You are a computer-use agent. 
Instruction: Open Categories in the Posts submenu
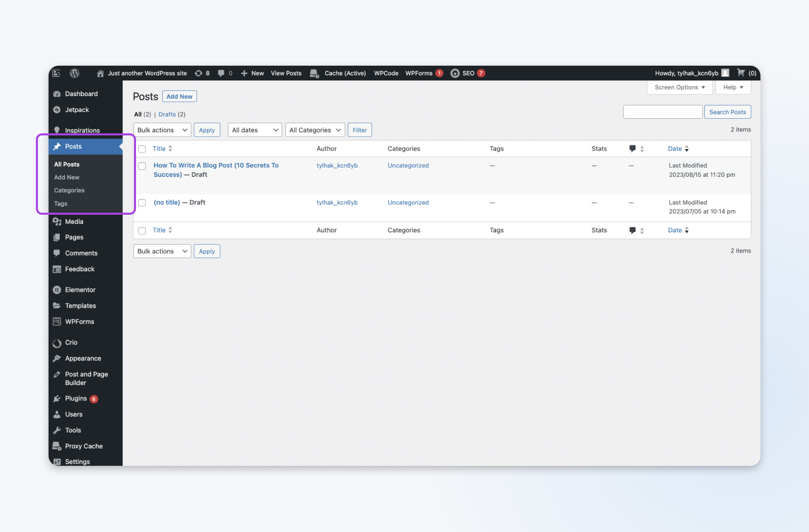coord(69,190)
